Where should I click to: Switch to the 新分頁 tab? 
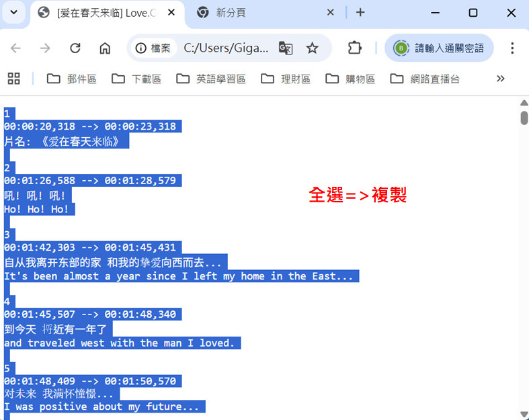pyautogui.click(x=255, y=13)
